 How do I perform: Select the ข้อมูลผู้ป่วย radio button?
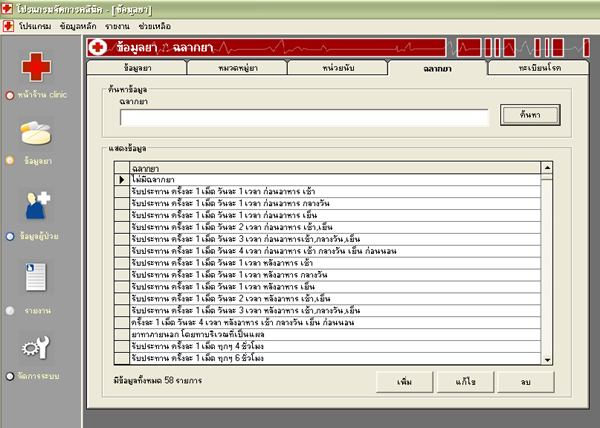pyautogui.click(x=10, y=238)
